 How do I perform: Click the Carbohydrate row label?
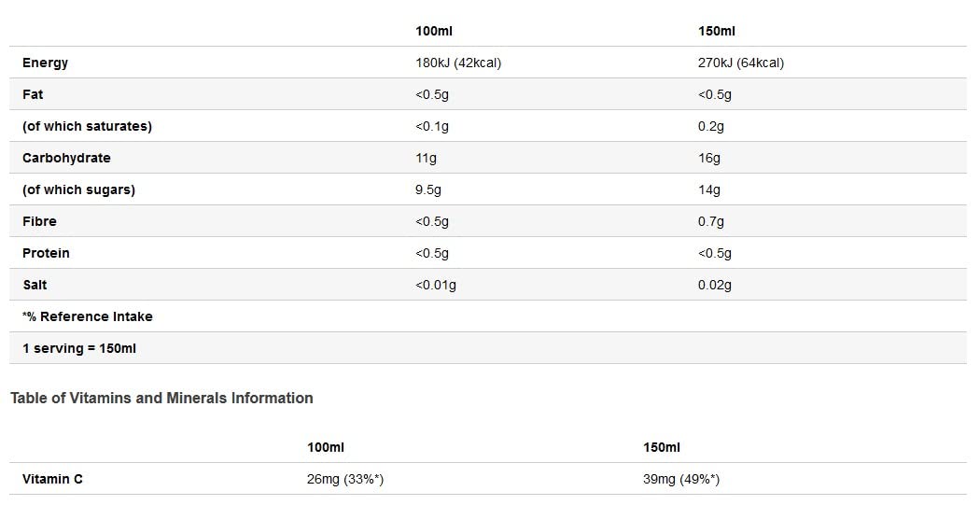[66, 158]
